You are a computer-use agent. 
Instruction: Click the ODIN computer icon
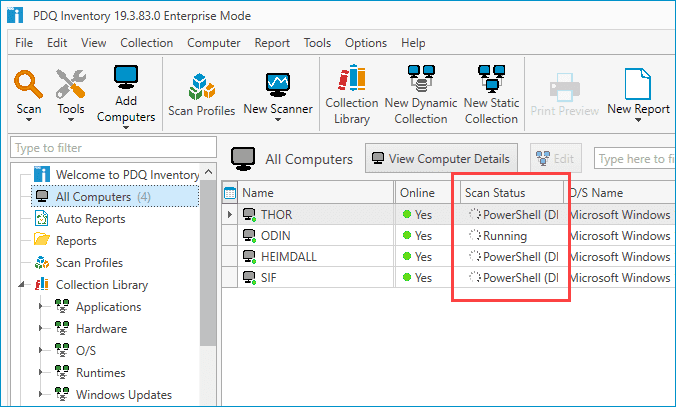(249, 235)
